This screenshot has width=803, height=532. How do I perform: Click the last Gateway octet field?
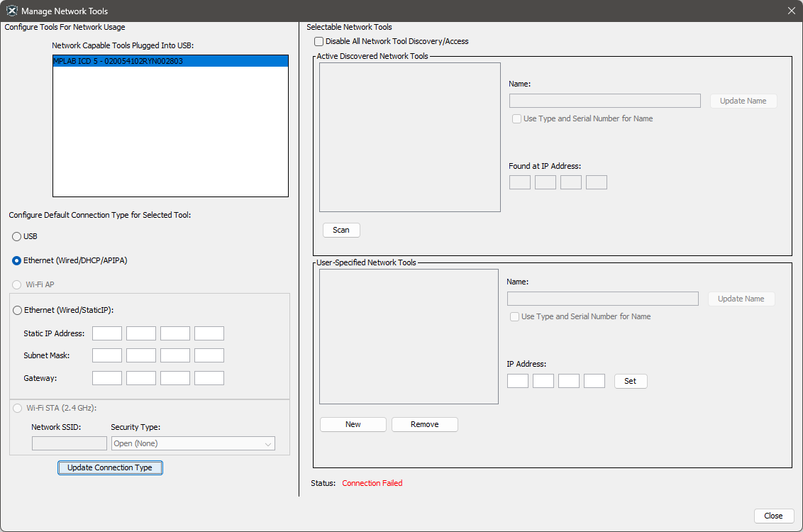pos(209,378)
